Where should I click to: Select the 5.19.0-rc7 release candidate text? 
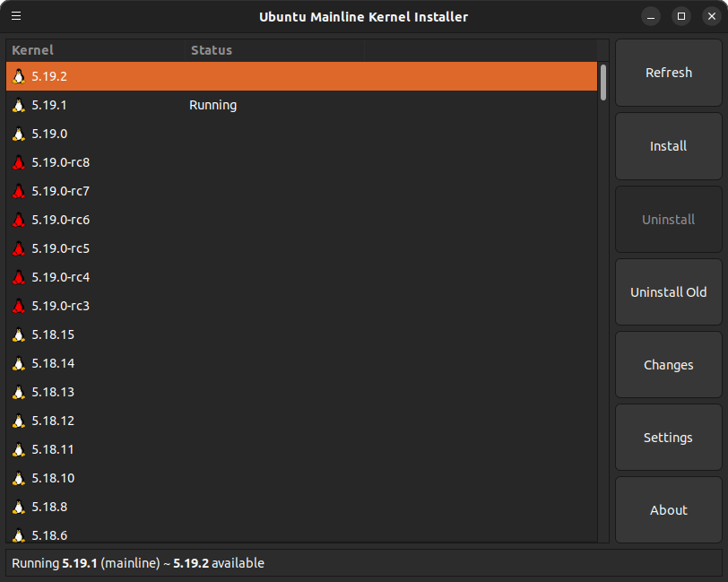[61, 191]
